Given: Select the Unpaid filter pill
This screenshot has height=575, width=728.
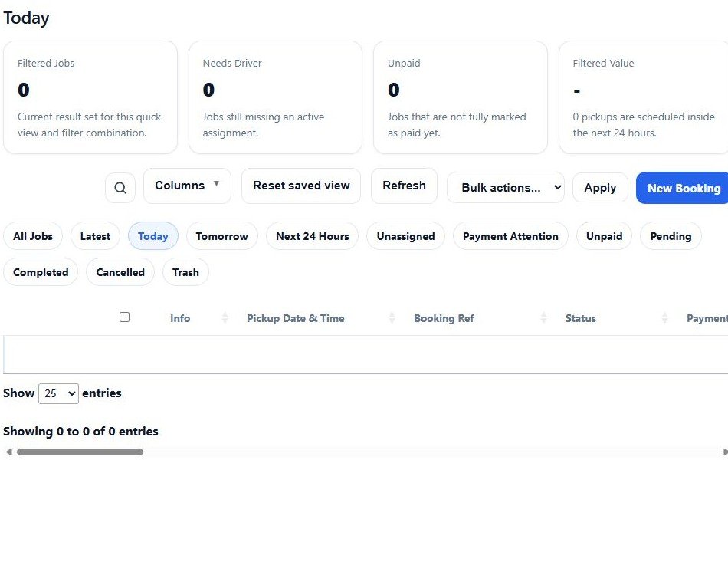Looking at the screenshot, I should [x=604, y=236].
